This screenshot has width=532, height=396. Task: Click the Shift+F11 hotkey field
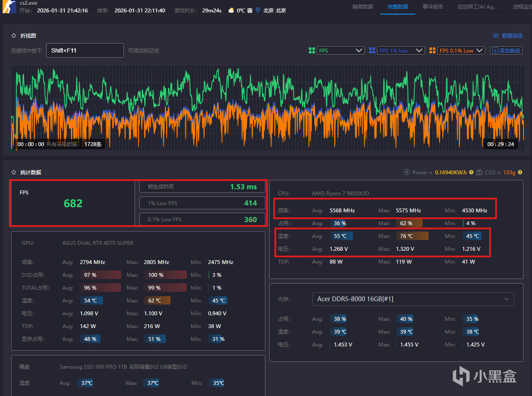click(85, 50)
